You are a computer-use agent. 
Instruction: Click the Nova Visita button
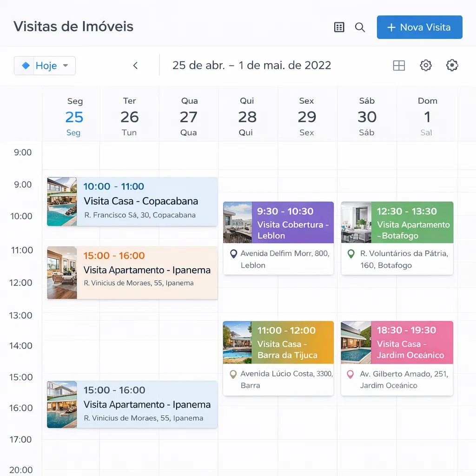(419, 27)
